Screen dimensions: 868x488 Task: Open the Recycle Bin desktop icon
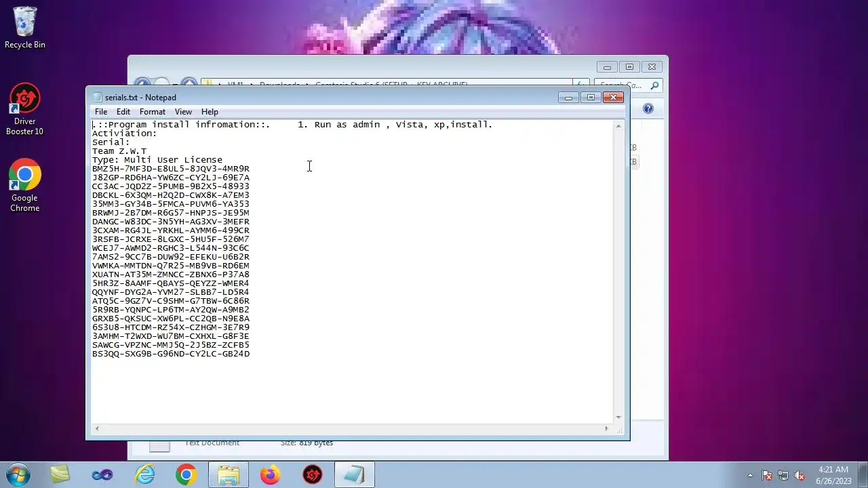[25, 28]
